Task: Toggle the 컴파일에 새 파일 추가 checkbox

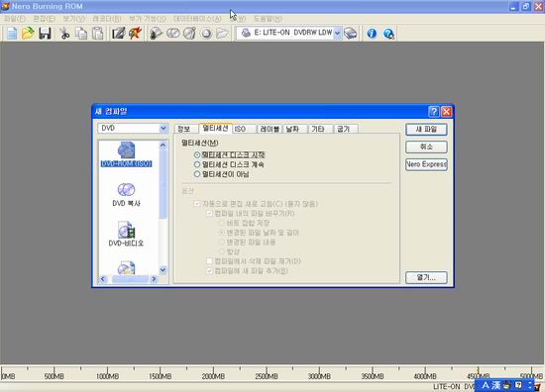Action: point(210,271)
